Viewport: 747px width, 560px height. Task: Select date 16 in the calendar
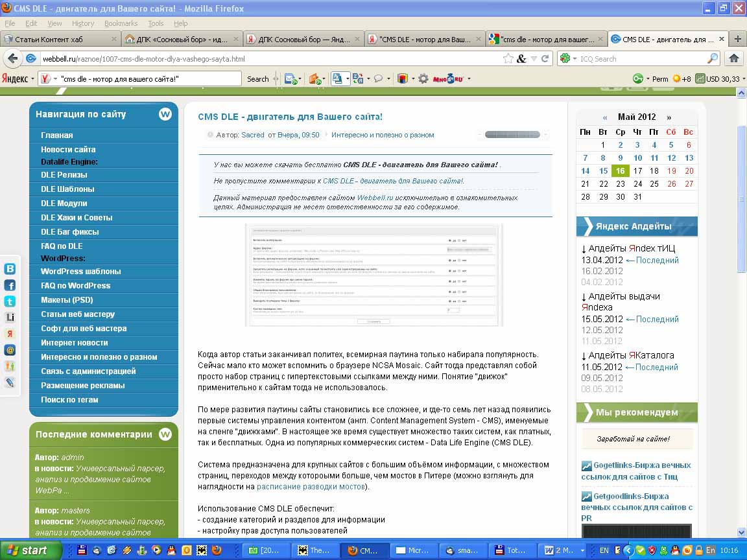[621, 171]
